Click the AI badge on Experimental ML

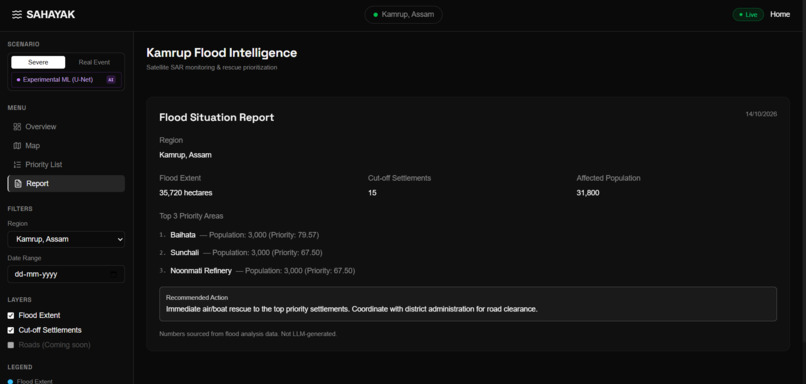[x=111, y=80]
